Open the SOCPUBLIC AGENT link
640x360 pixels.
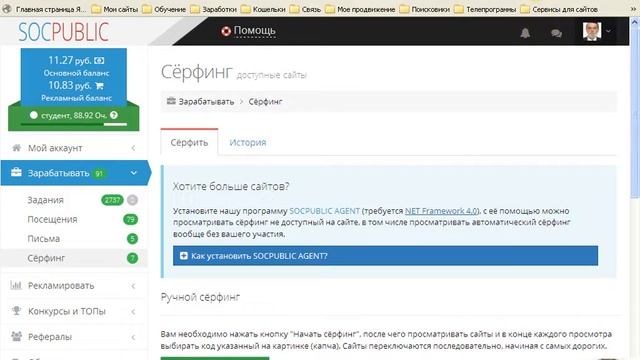point(324,211)
